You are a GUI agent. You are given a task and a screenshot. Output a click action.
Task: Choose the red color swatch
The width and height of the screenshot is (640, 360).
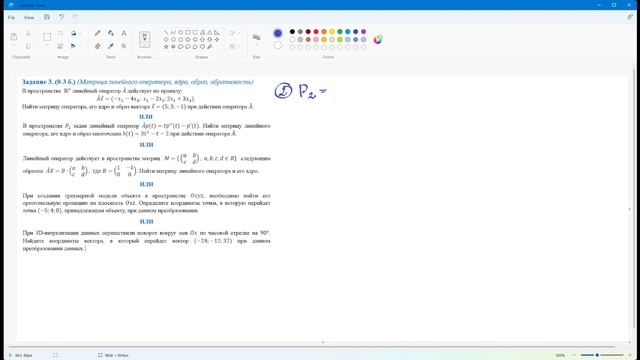pyautogui.click(x=316, y=31)
